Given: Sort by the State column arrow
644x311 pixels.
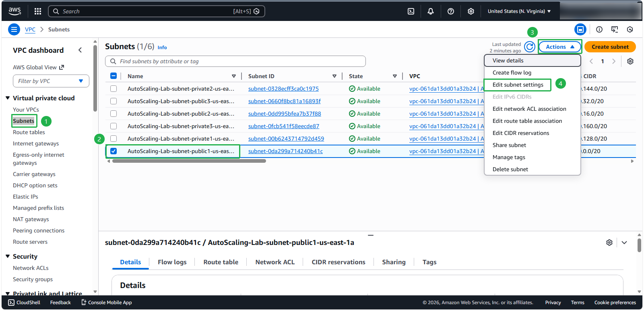Looking at the screenshot, I should click(395, 76).
